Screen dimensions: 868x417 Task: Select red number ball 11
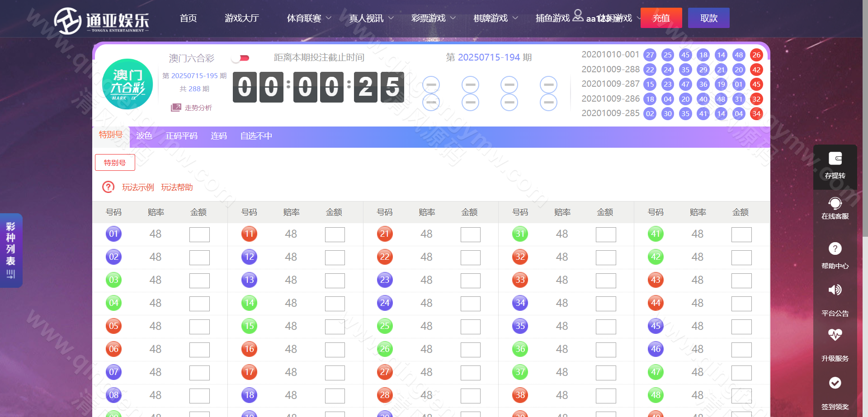click(249, 234)
